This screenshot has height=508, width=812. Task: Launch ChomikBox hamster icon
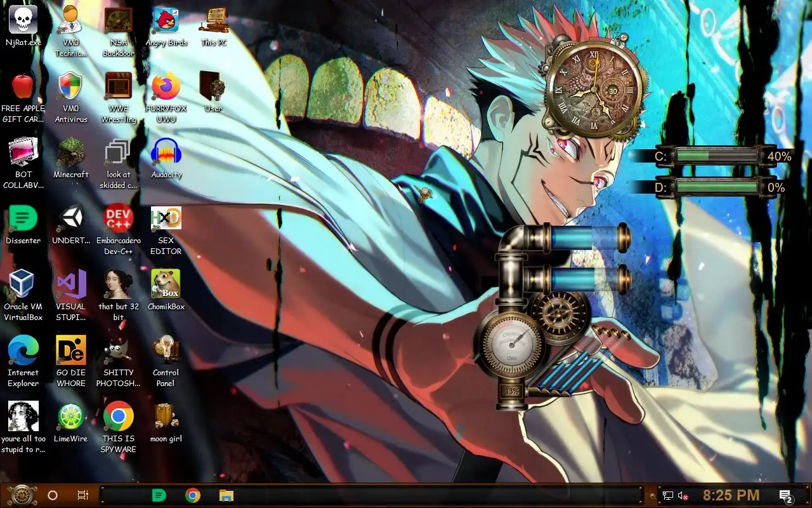166,284
